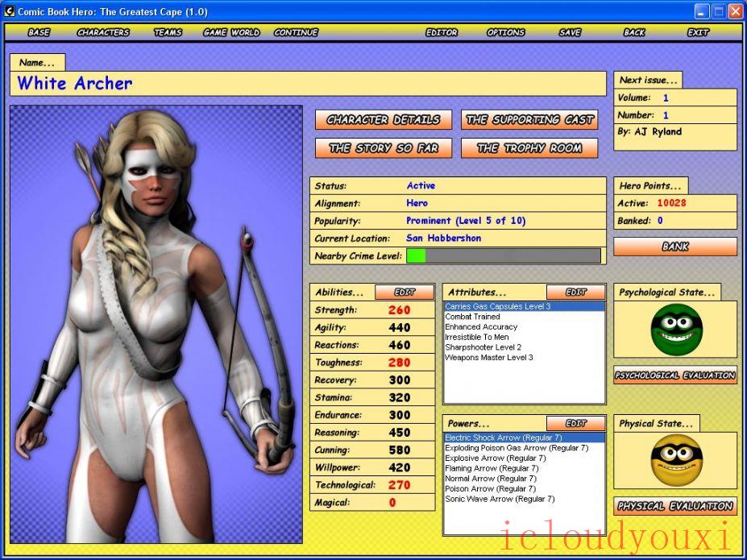747x560 pixels.
Task: Open THE TROPHY ROOM
Action: (x=529, y=148)
